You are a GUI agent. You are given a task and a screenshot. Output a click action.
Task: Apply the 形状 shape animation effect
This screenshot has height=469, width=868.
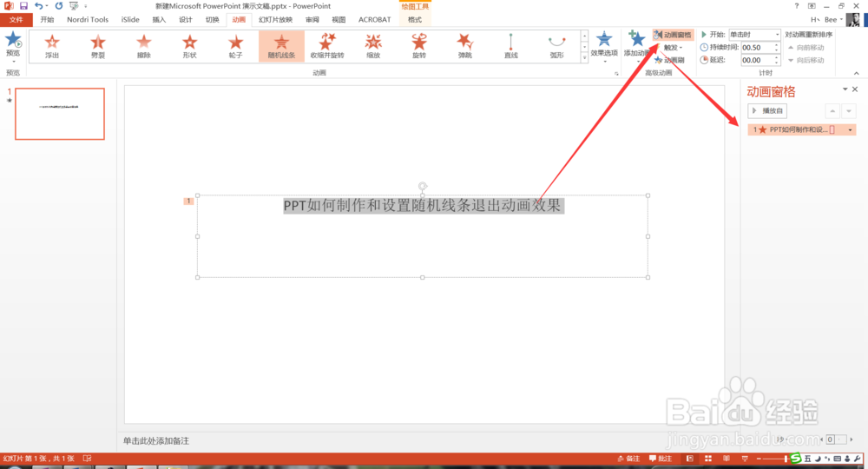click(190, 45)
